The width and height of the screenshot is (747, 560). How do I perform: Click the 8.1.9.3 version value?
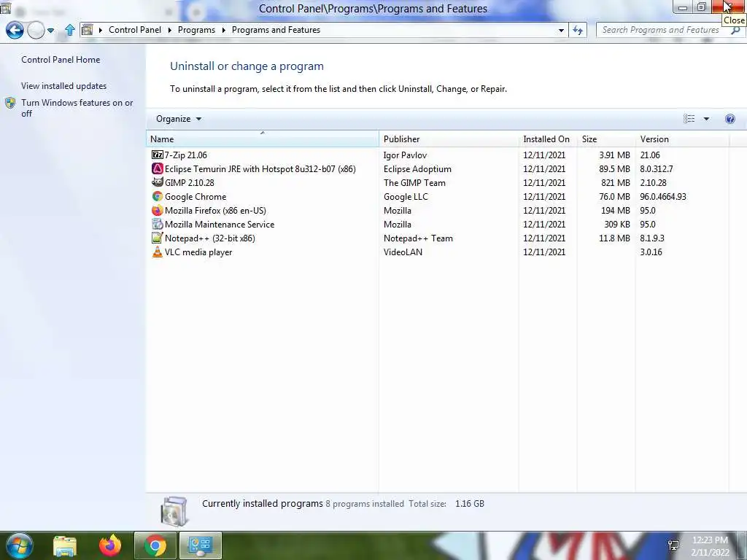click(651, 238)
